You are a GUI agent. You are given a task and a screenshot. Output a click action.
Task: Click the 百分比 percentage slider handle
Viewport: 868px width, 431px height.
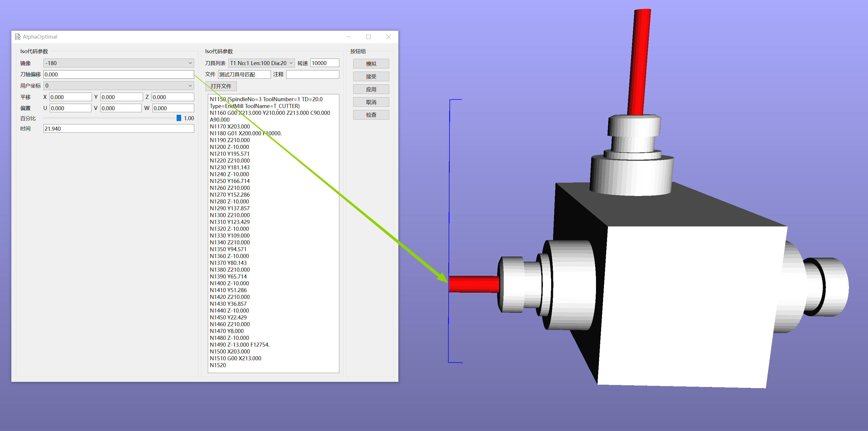[179, 118]
